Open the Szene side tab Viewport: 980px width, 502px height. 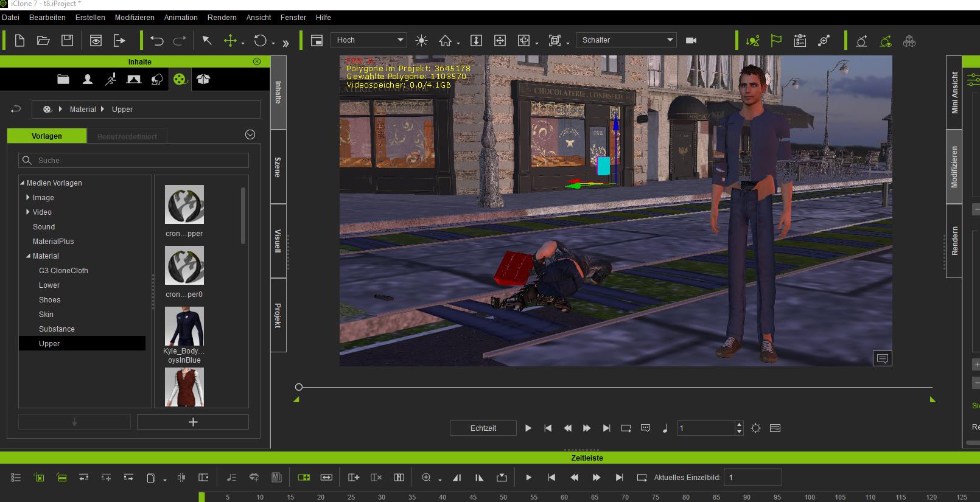[278, 167]
